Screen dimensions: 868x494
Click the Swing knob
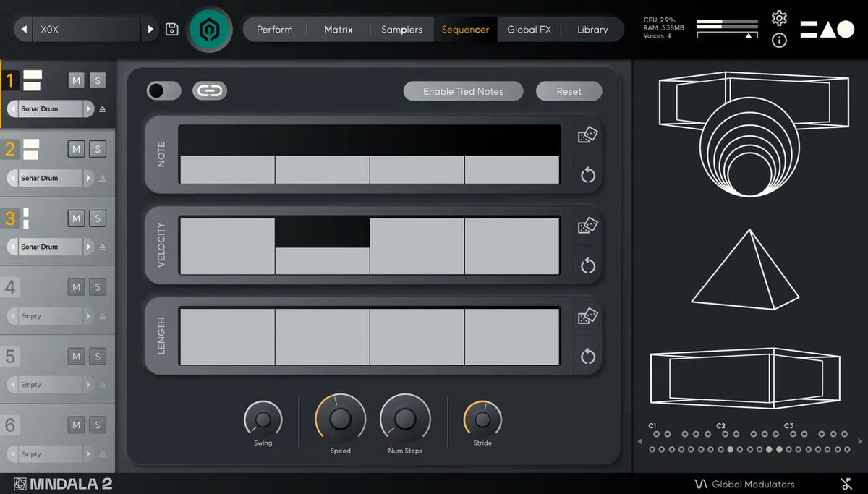[x=263, y=420]
